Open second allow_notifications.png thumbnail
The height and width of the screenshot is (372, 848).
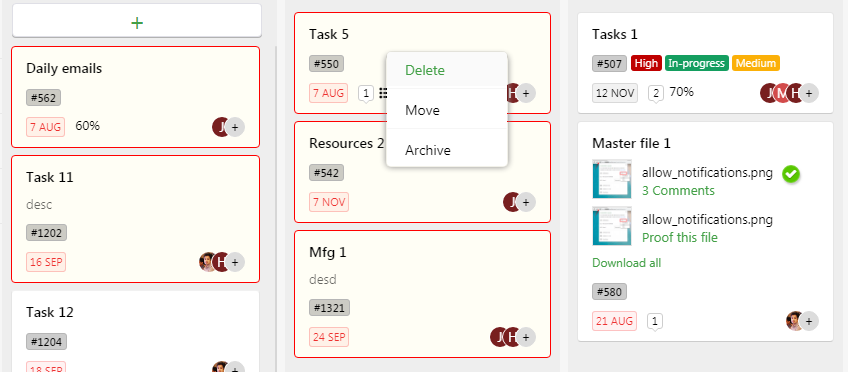tap(612, 226)
